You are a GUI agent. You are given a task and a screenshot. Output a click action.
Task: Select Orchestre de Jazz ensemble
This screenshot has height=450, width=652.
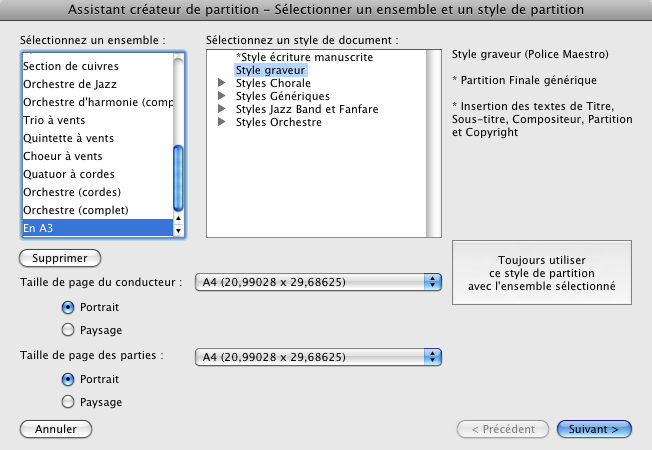[69, 84]
